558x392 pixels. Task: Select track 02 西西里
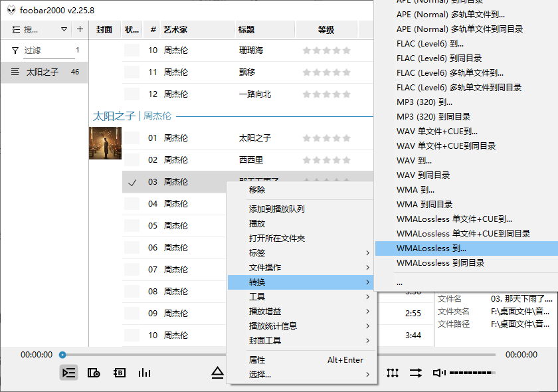(248, 160)
